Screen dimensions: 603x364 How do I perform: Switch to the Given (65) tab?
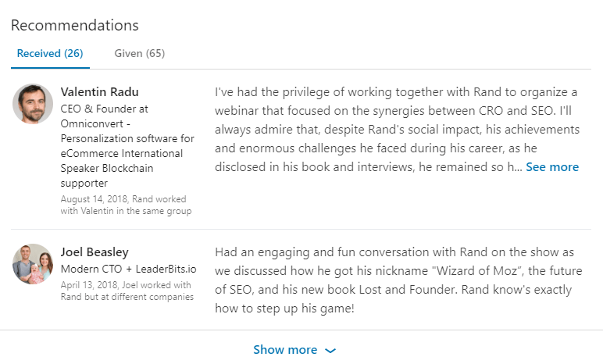click(x=140, y=53)
